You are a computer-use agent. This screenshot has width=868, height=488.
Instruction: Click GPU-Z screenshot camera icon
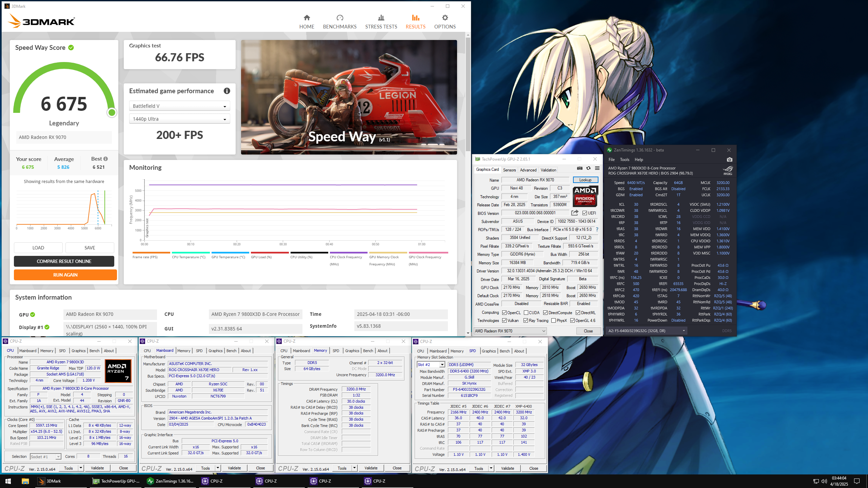[579, 168]
